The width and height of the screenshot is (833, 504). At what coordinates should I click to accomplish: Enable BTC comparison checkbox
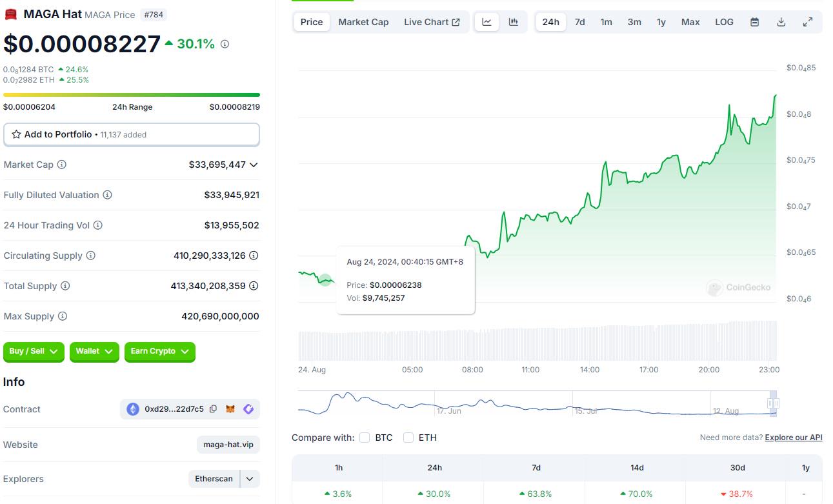point(365,438)
